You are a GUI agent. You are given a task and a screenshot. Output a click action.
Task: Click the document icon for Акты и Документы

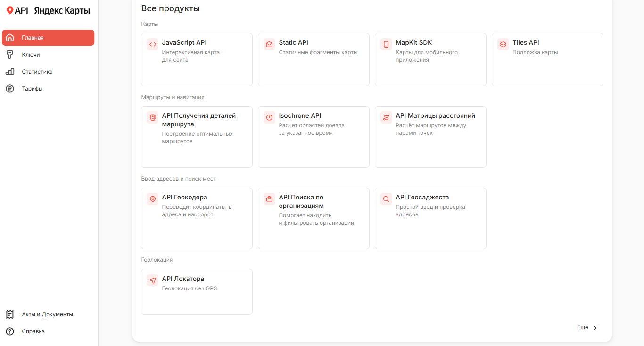click(x=10, y=314)
